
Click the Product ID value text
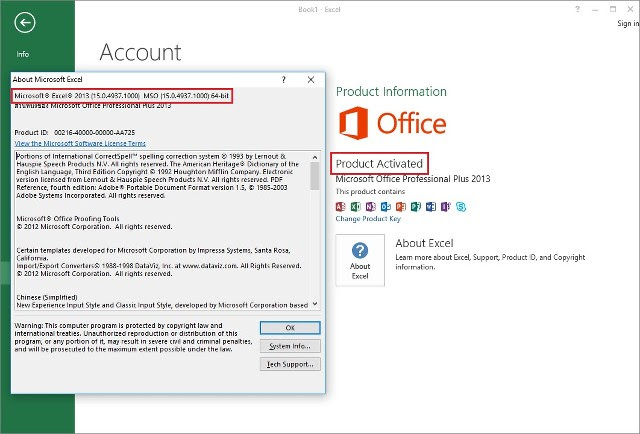coord(94,133)
